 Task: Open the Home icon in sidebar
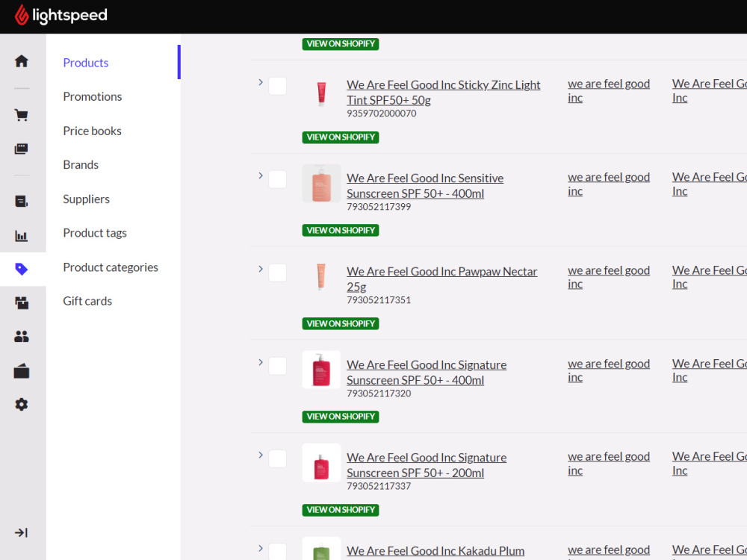[22, 61]
